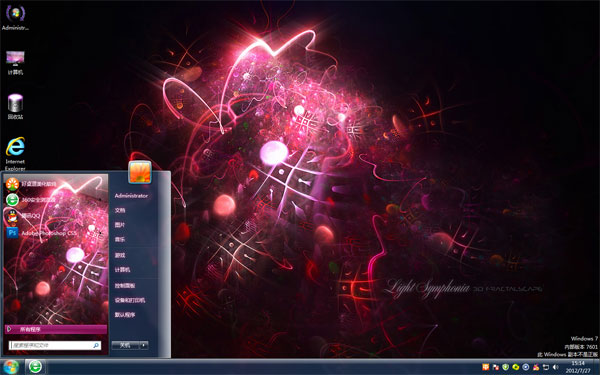Select the Computer monitor desktop icon
The height and width of the screenshot is (375, 600).
[15, 62]
